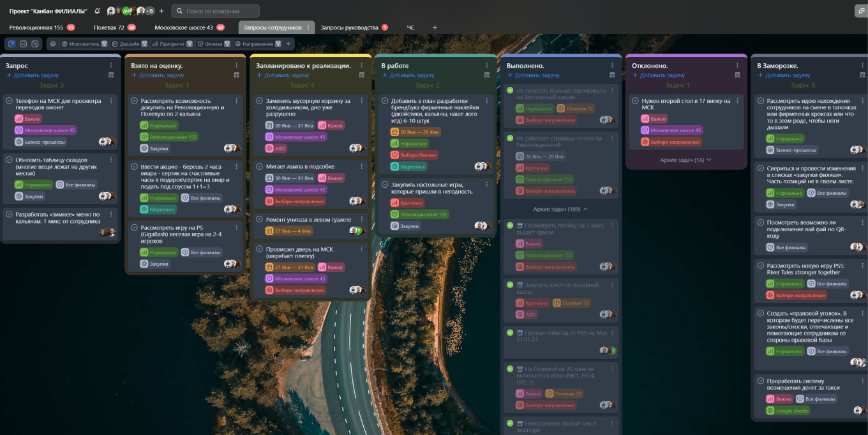
Task: Add a new board tab with the plus
Action: pos(435,27)
